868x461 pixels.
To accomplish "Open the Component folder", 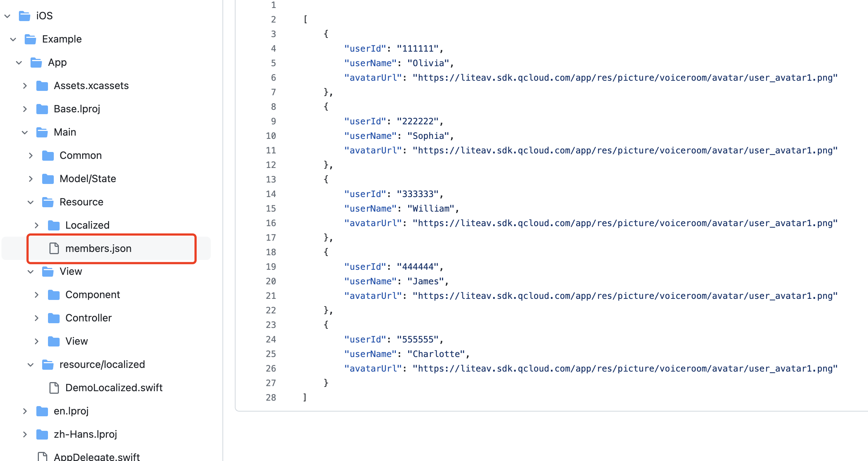I will (x=92, y=295).
